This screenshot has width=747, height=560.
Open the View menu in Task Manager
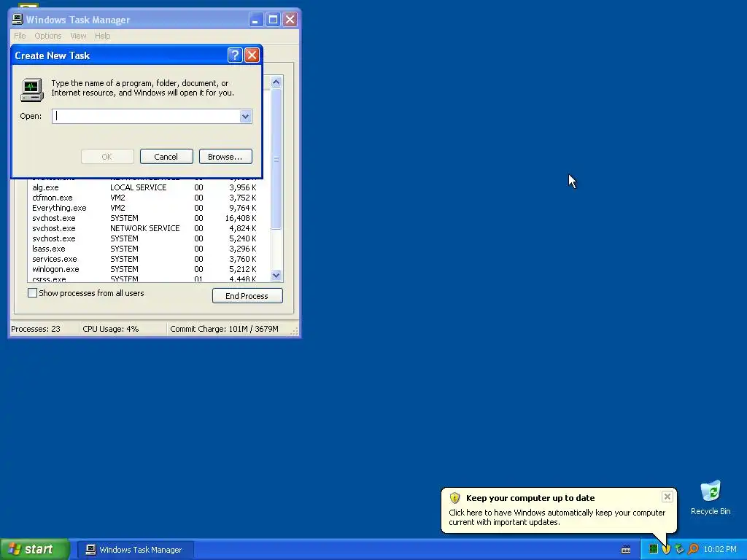pos(78,36)
